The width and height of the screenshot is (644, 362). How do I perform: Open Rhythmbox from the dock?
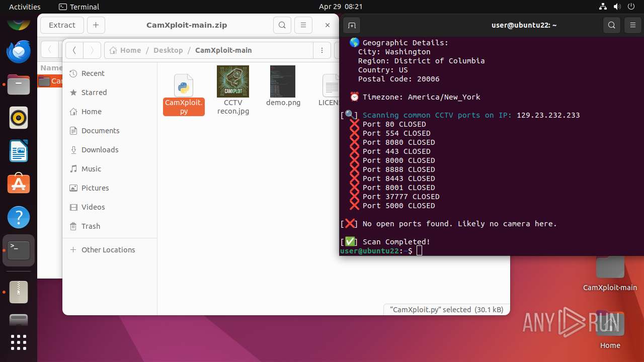[x=19, y=118]
